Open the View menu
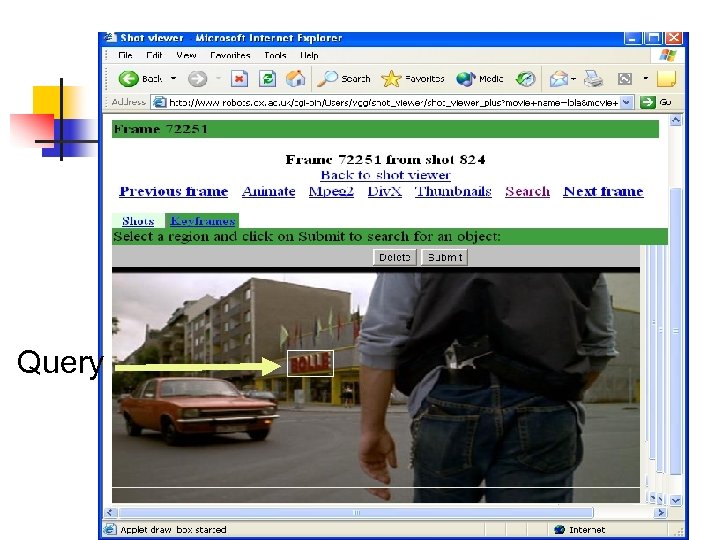720x540 pixels. click(186, 56)
